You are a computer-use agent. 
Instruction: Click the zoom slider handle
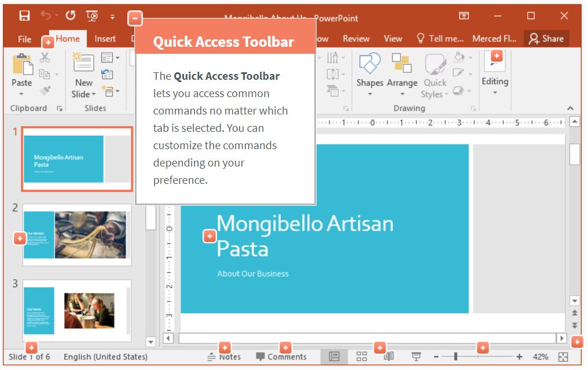455,357
